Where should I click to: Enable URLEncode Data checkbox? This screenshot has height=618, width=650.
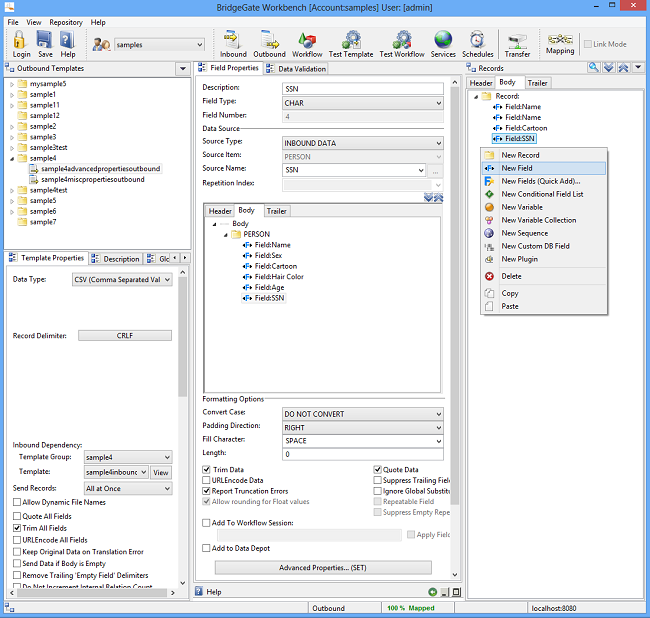(206, 480)
